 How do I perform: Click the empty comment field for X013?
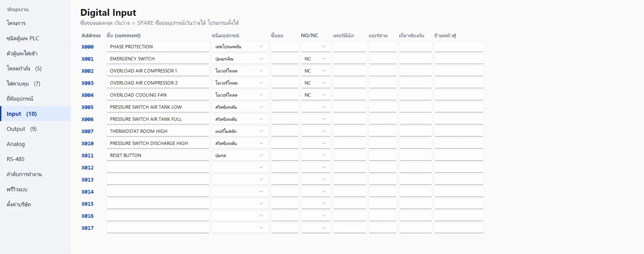158,180
